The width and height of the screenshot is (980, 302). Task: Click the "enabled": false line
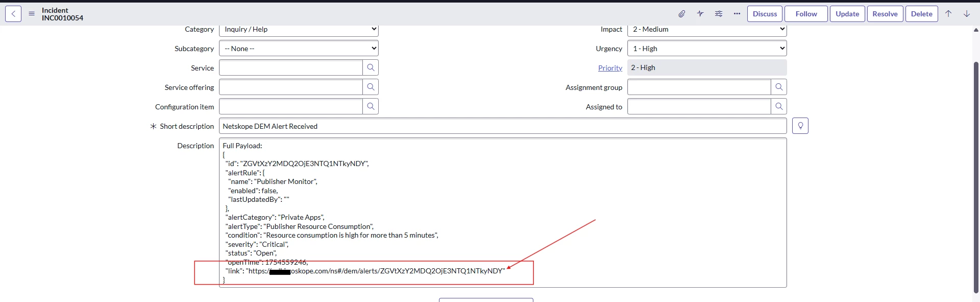tap(253, 191)
